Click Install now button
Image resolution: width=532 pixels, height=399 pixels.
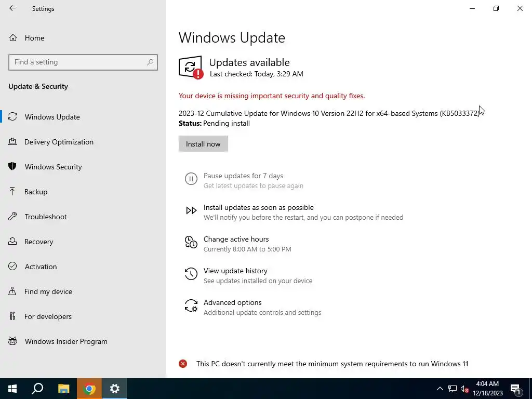(203, 144)
